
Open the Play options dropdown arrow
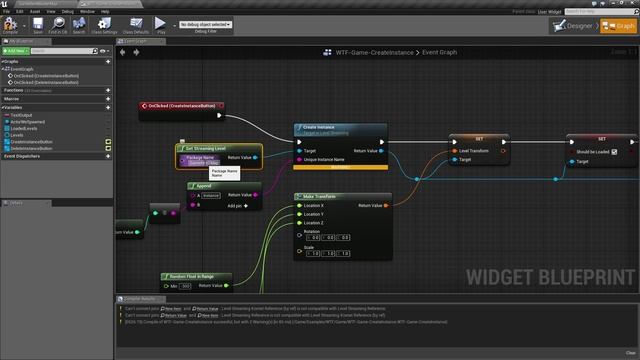tap(174, 26)
